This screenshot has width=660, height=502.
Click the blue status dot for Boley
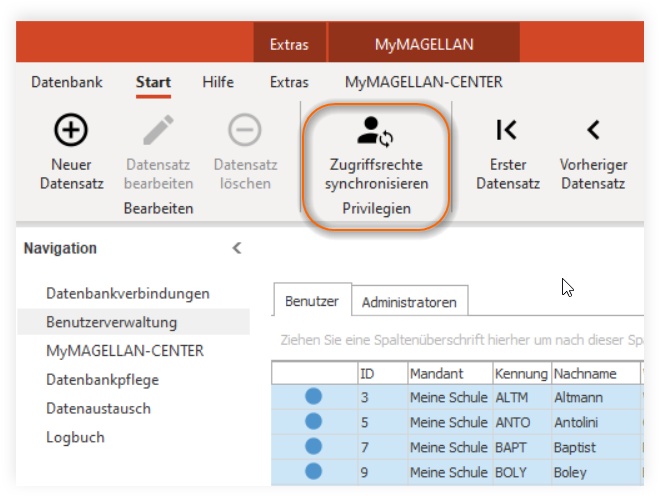click(314, 471)
